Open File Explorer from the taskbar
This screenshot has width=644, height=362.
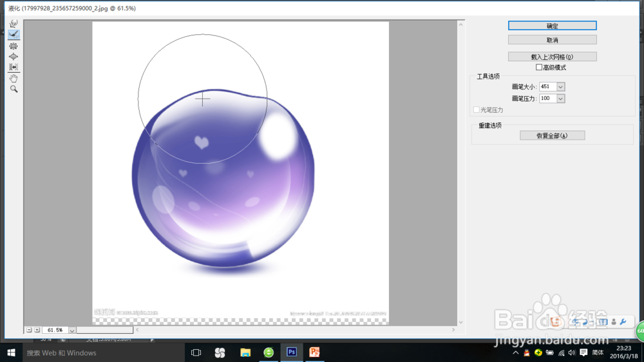(245, 352)
